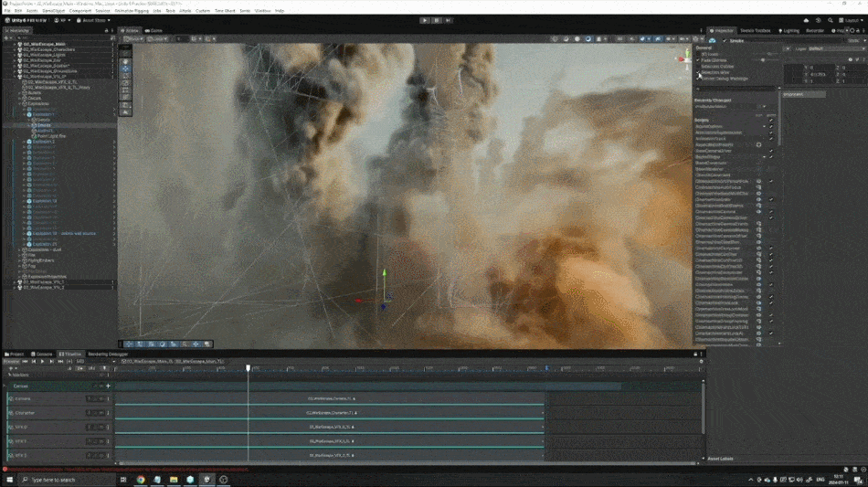
Task: Toggle the highlighted Scene lighting toolbar icon
Action: click(x=587, y=39)
